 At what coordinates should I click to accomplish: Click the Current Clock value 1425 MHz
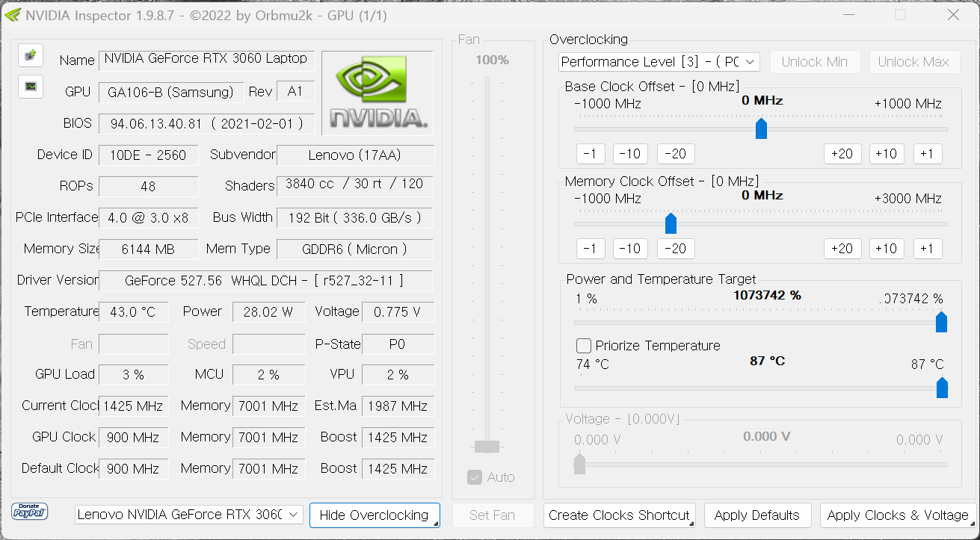coord(135,406)
